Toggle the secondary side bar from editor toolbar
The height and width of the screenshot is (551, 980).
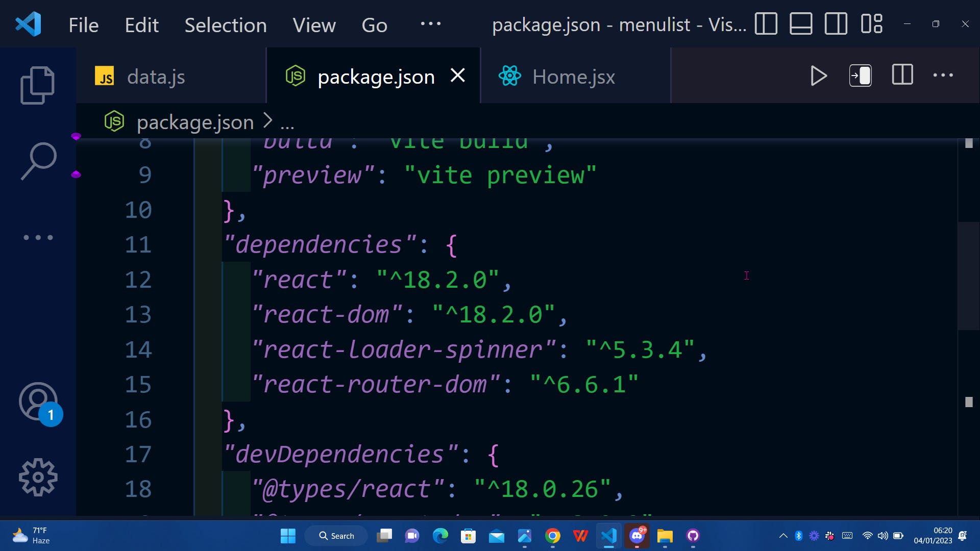pos(861,76)
